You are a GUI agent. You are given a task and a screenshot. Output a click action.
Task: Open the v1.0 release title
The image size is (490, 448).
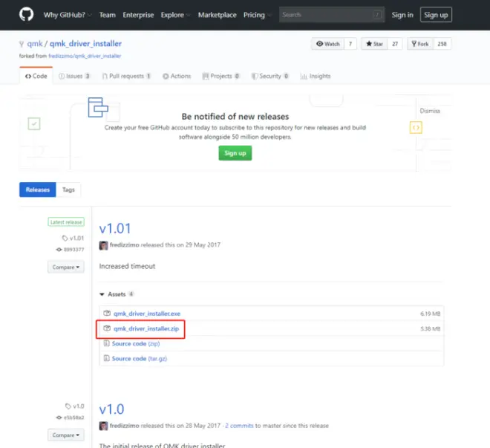[111, 409]
